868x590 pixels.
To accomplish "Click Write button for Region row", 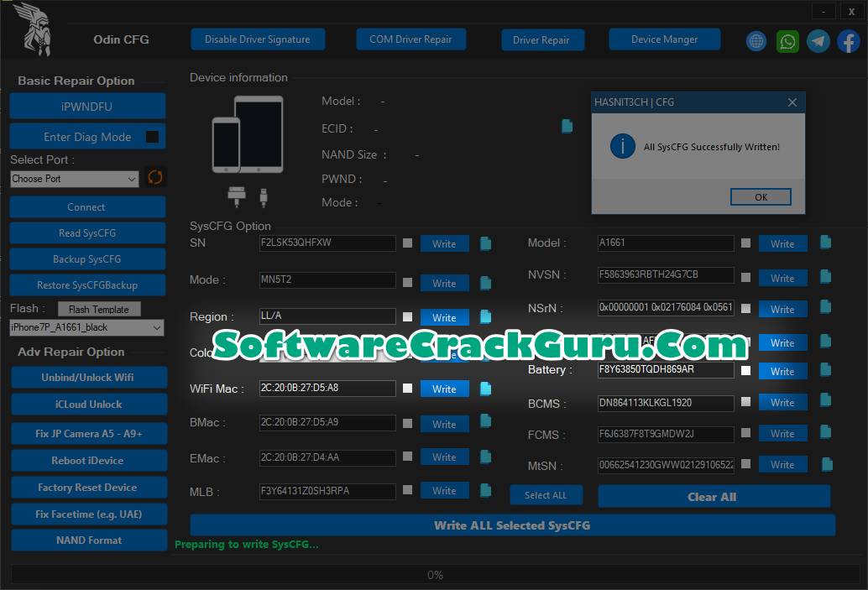I will coord(445,318).
